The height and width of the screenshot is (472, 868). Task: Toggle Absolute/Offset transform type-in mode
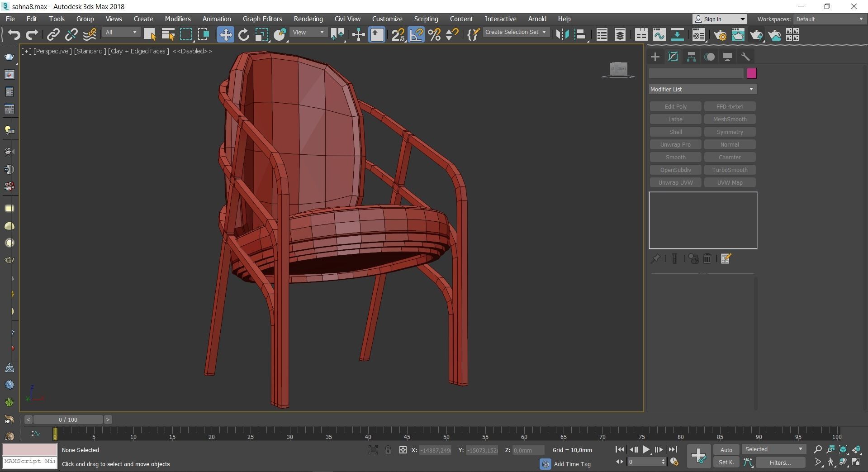click(403, 450)
